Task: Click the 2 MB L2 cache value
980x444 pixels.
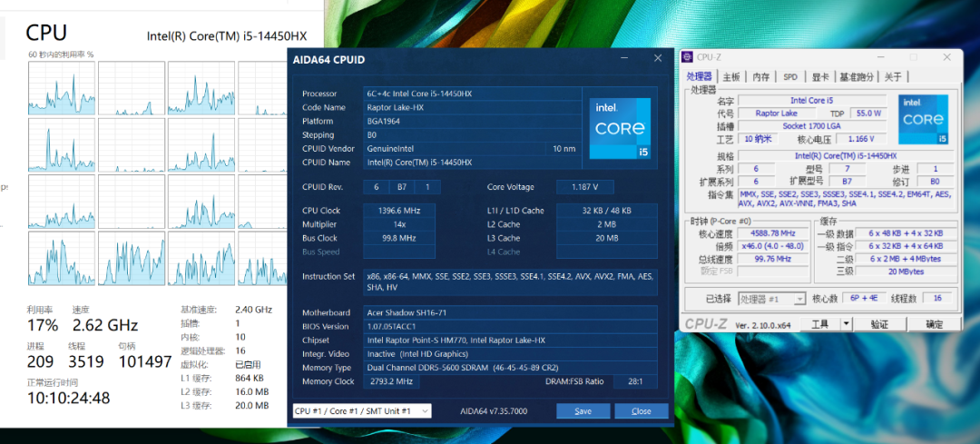Action: pyautogui.click(x=606, y=224)
